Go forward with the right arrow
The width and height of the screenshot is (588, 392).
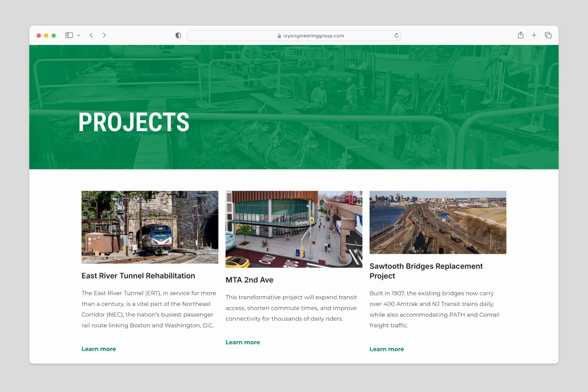104,35
